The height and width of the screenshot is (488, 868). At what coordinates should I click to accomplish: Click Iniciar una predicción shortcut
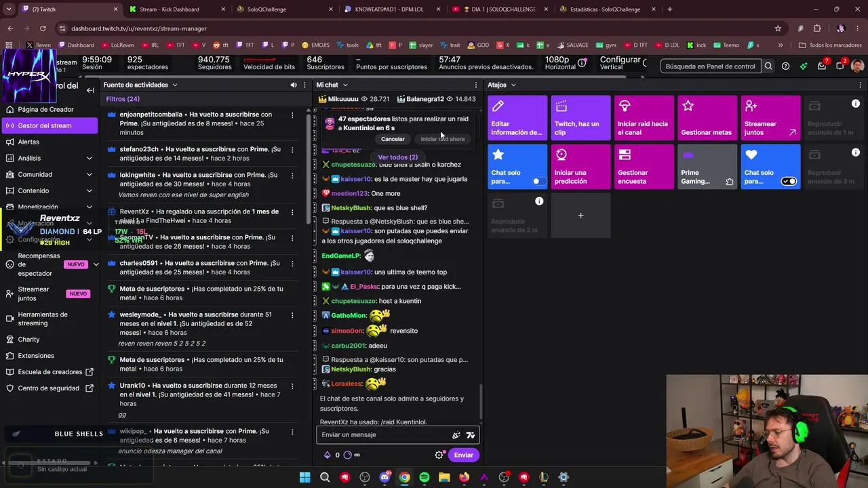pos(580,167)
